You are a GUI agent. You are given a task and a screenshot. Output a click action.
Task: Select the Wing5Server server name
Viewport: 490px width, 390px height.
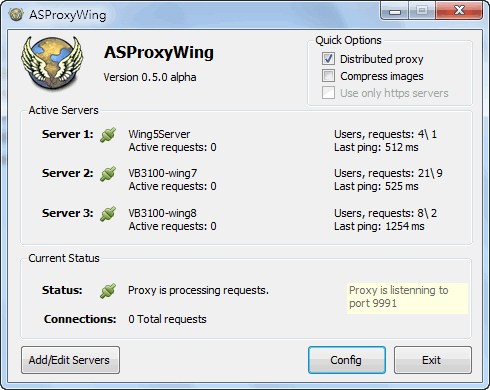(x=159, y=134)
